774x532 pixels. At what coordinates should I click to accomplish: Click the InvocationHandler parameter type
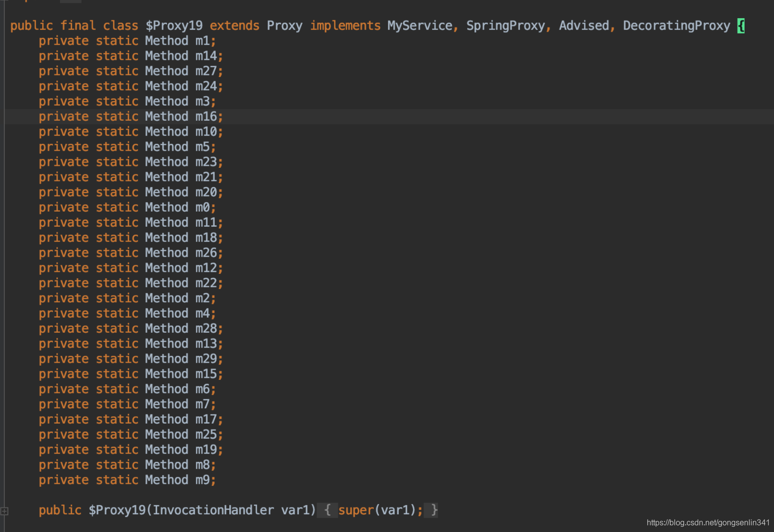point(213,510)
